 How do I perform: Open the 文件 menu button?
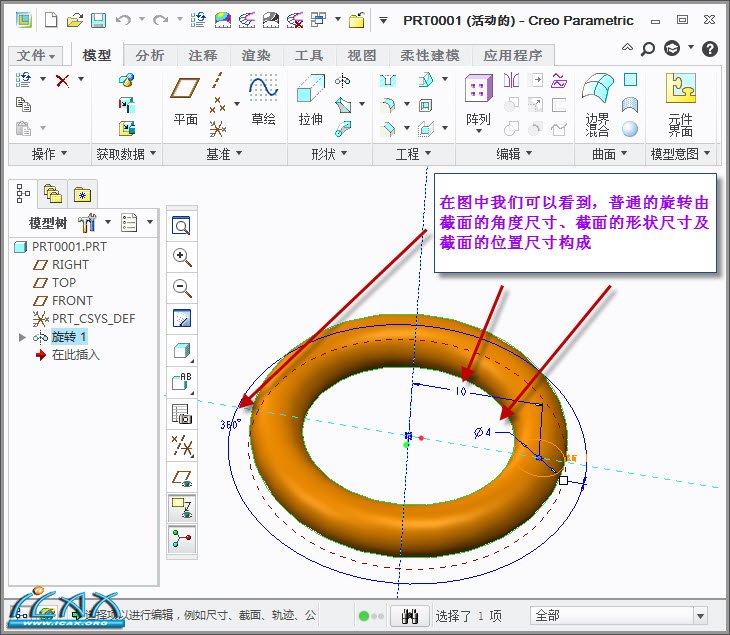click(37, 56)
